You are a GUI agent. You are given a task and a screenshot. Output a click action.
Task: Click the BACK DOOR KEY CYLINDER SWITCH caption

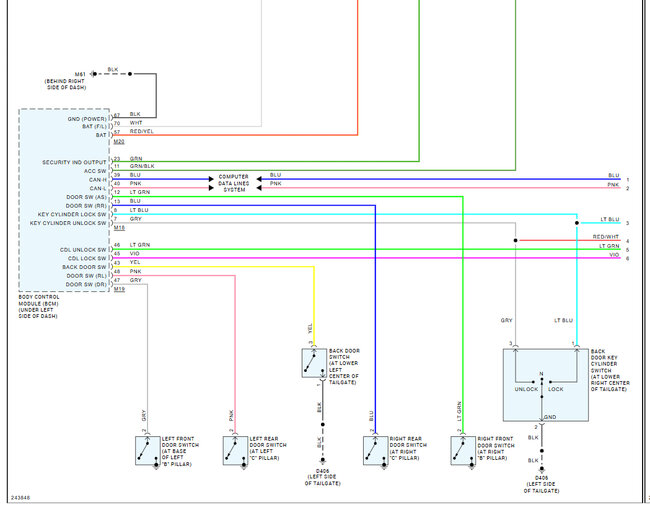click(x=610, y=370)
